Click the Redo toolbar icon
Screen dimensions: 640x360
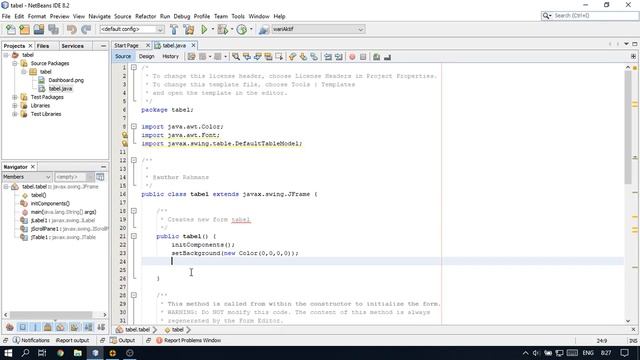click(86, 29)
